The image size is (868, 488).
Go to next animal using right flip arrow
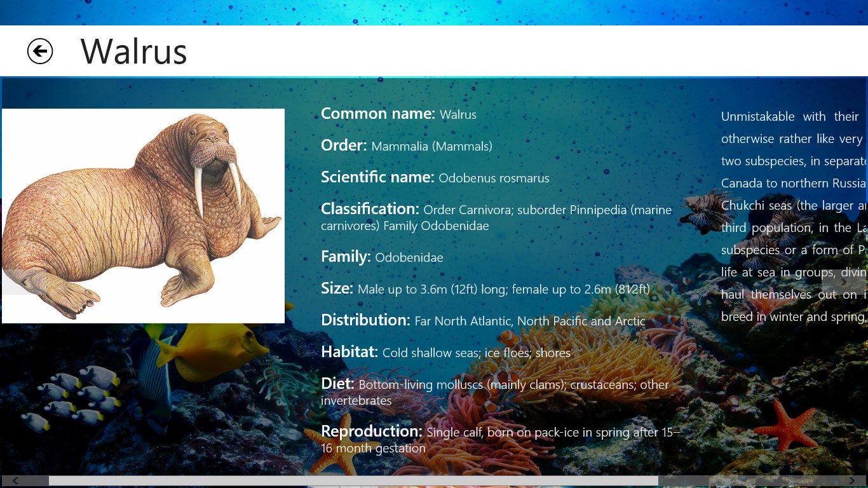point(844,282)
